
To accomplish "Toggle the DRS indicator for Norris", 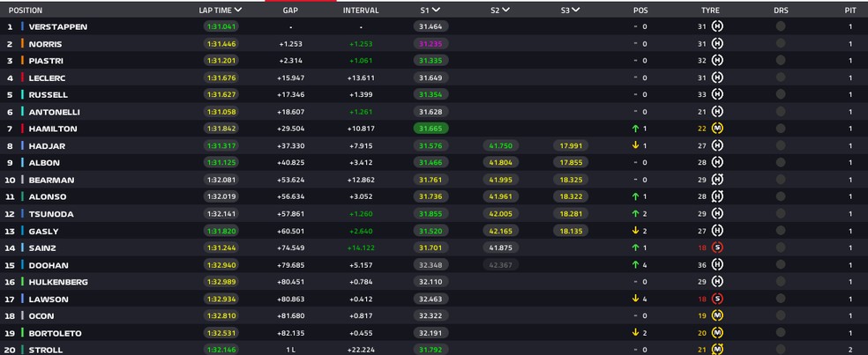I will tap(781, 43).
